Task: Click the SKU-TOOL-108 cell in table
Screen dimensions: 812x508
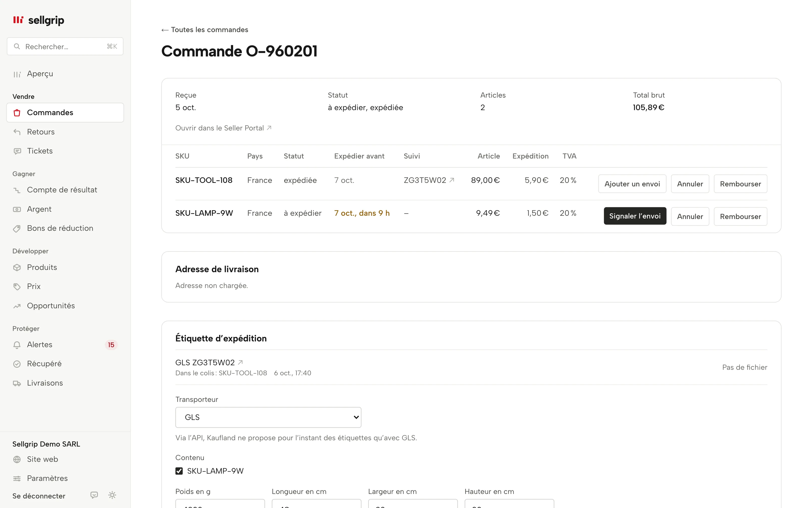Action: pos(204,180)
